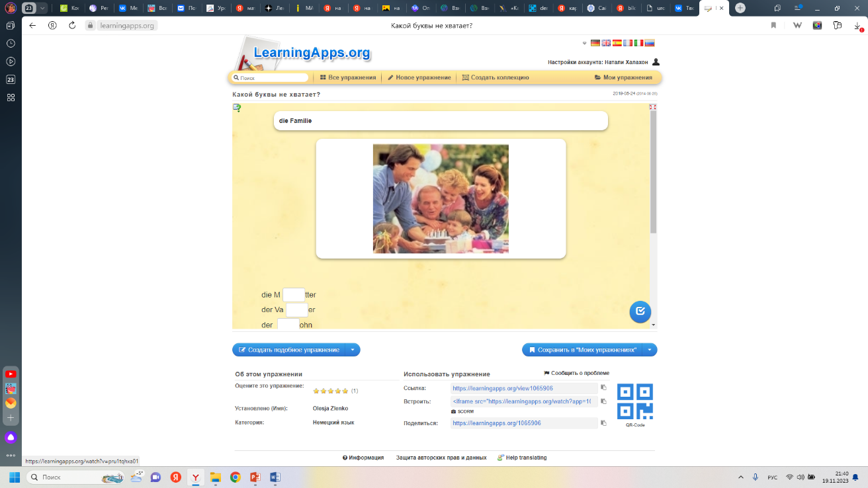Copy the exercise link via copy icon
Image resolution: width=868 pixels, height=488 pixels.
point(603,388)
